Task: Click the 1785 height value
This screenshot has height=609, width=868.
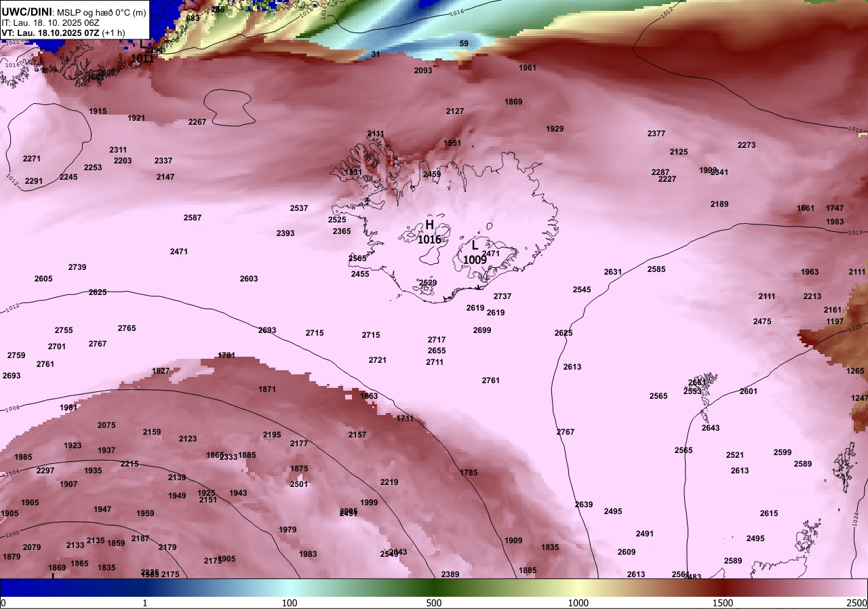Action: 469,473
